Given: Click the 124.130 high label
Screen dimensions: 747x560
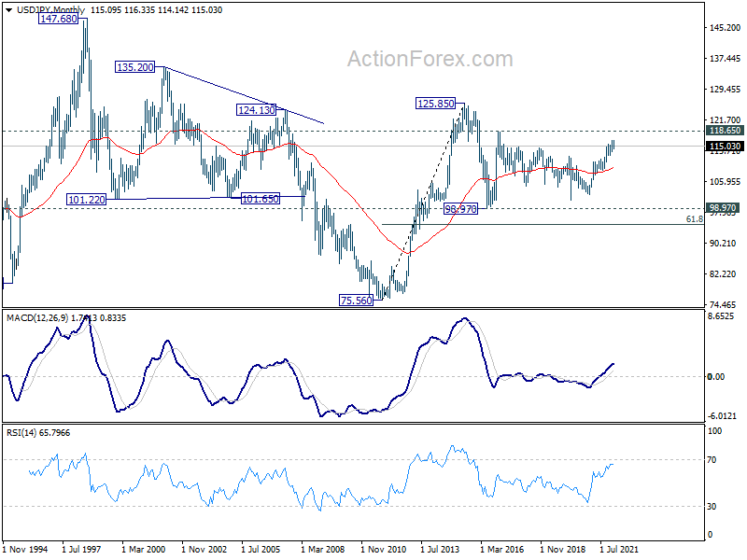Looking at the screenshot, I should click(x=257, y=110).
